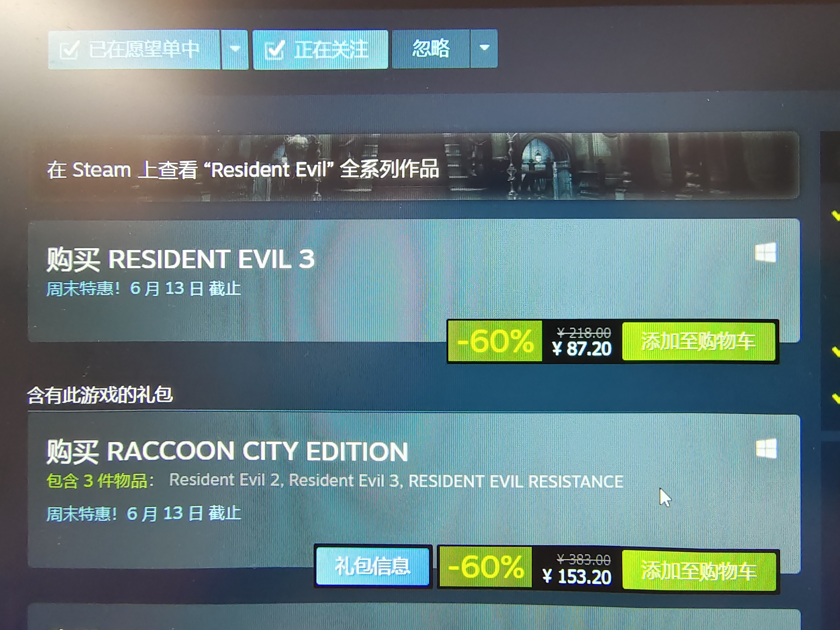The height and width of the screenshot is (630, 840).
Task: Toggle the 正在关注 follow button
Action: click(x=320, y=50)
